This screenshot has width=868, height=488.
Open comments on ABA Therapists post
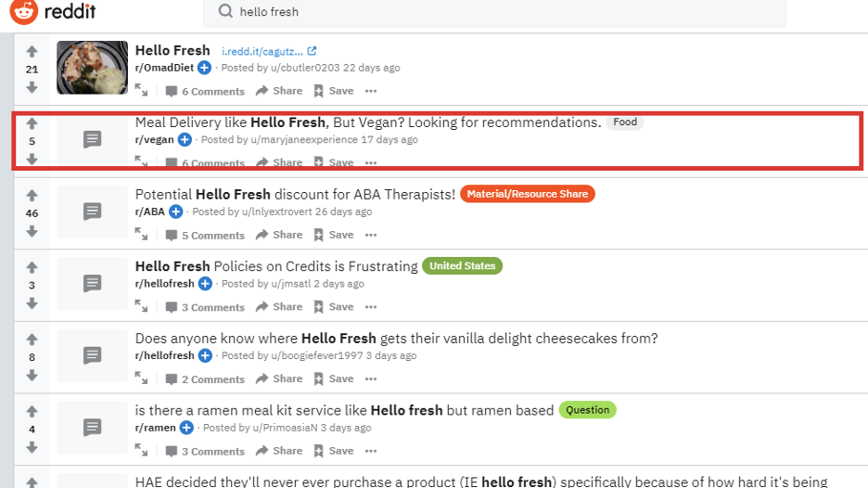click(x=205, y=235)
